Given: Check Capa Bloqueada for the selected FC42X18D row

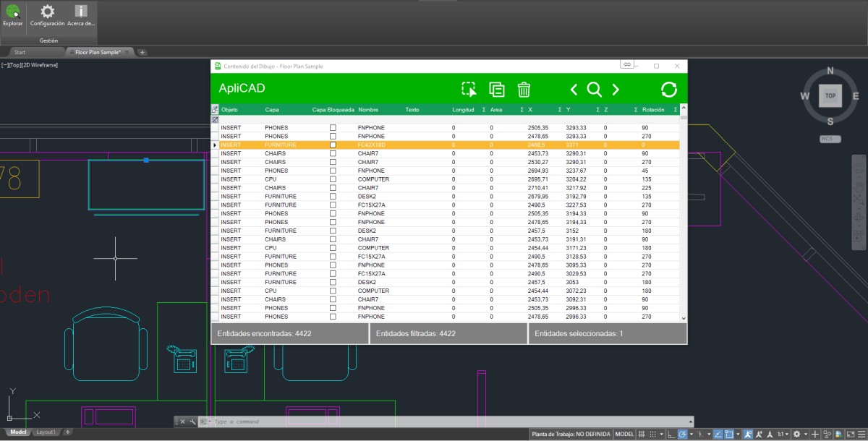Looking at the screenshot, I should click(x=333, y=145).
